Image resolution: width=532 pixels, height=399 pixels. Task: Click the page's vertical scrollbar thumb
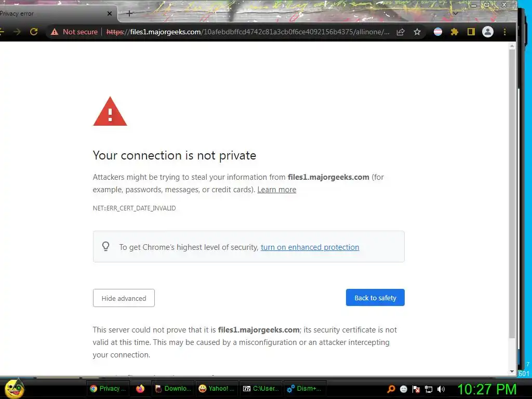pyautogui.click(x=512, y=194)
